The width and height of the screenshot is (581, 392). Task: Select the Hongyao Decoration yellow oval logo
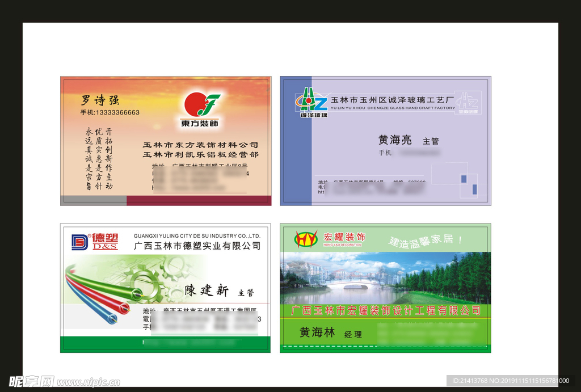[x=306, y=239]
